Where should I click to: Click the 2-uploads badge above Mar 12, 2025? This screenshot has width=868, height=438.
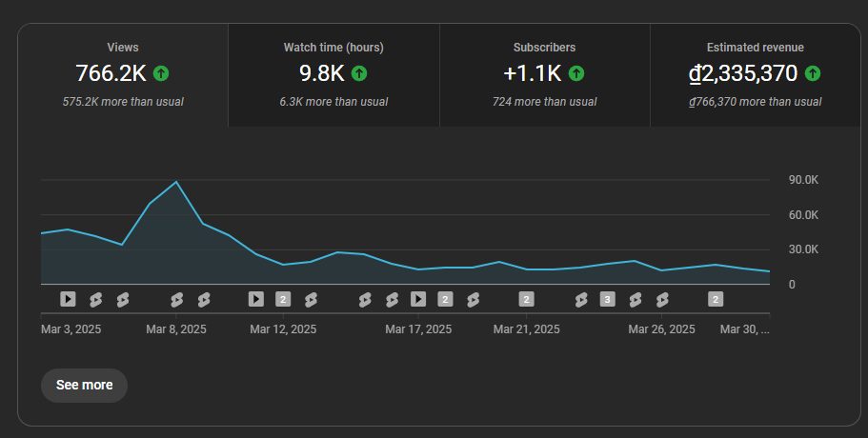pos(282,299)
